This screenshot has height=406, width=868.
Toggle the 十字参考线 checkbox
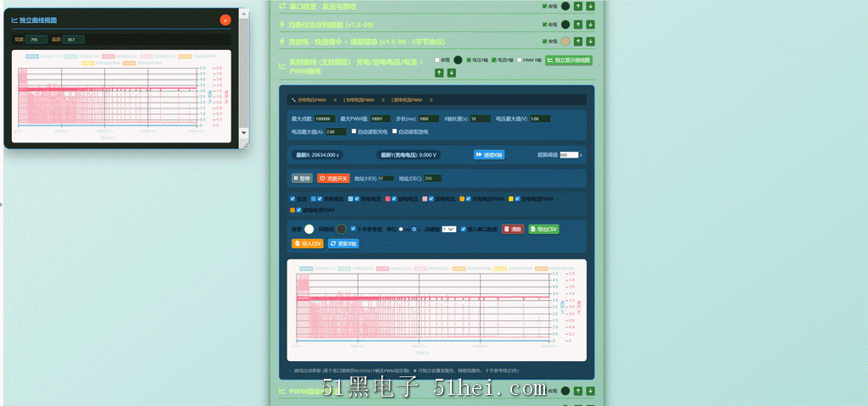pyautogui.click(x=353, y=229)
